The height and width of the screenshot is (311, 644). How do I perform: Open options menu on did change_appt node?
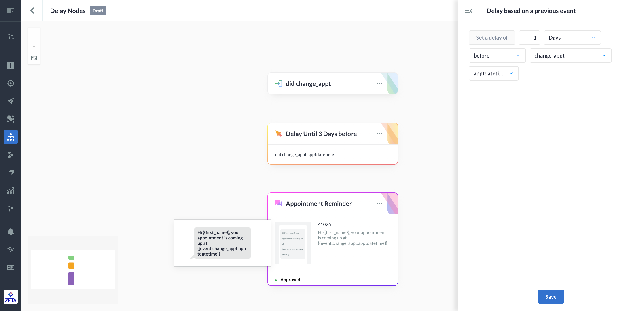pos(379,83)
